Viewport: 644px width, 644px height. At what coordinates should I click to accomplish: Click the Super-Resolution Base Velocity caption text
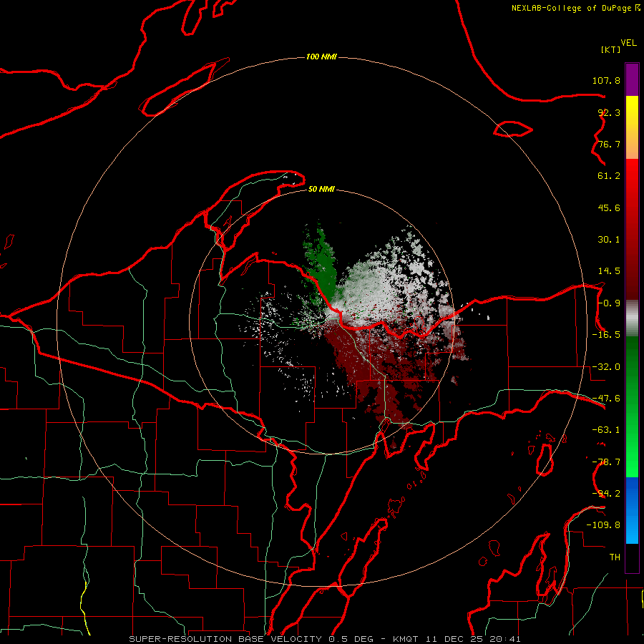[324, 639]
